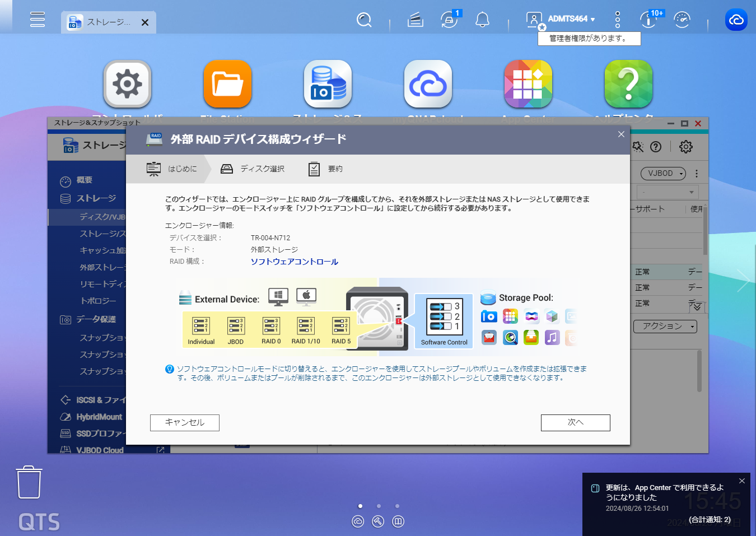Open the info icon with 10+ badge
Image resolution: width=756 pixels, height=536 pixels.
click(x=649, y=20)
